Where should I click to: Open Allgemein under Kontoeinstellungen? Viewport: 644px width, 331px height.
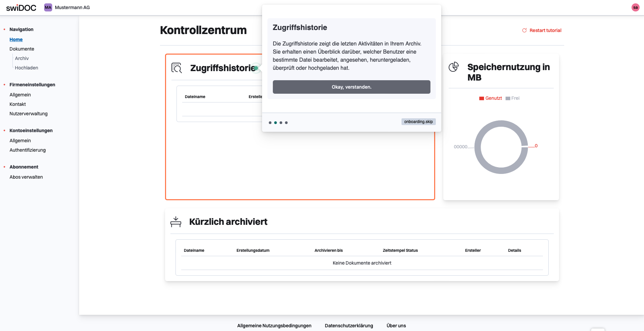(x=20, y=141)
